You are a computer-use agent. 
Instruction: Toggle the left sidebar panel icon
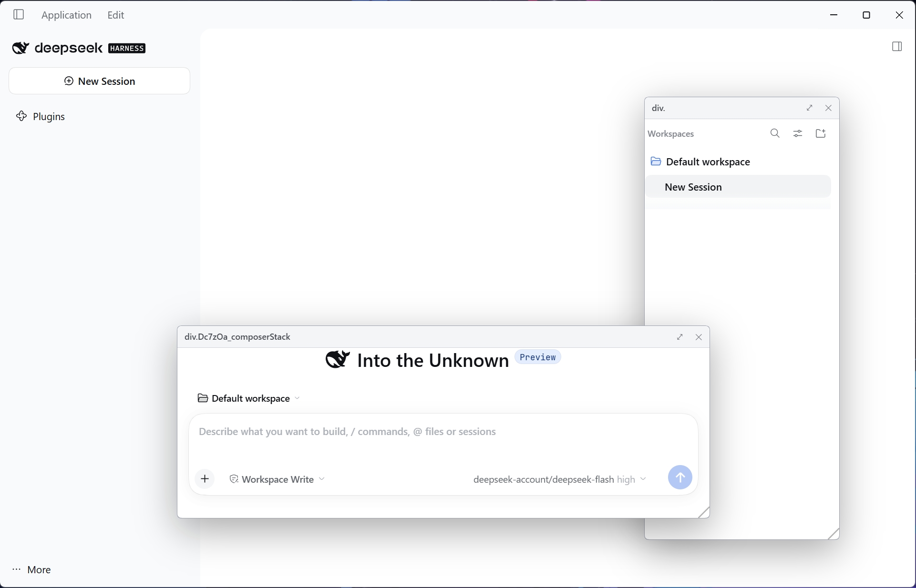(x=19, y=15)
